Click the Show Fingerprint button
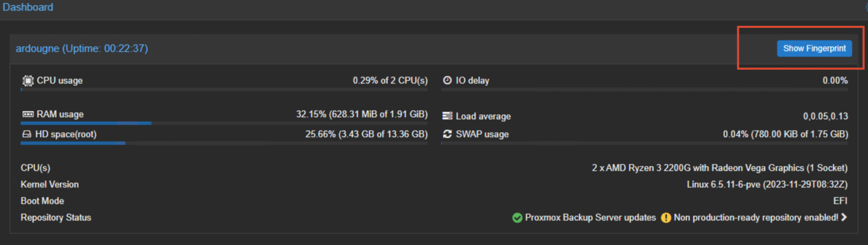868x245 pixels. pos(814,49)
